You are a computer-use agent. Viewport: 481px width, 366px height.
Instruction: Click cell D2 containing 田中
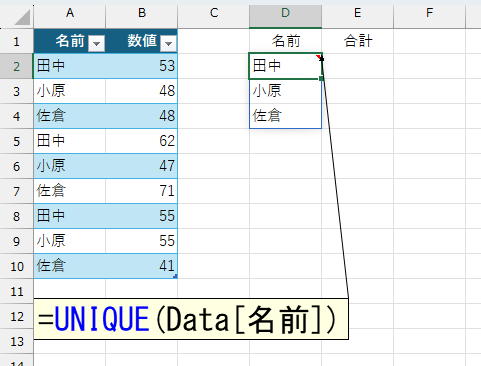[x=285, y=66]
